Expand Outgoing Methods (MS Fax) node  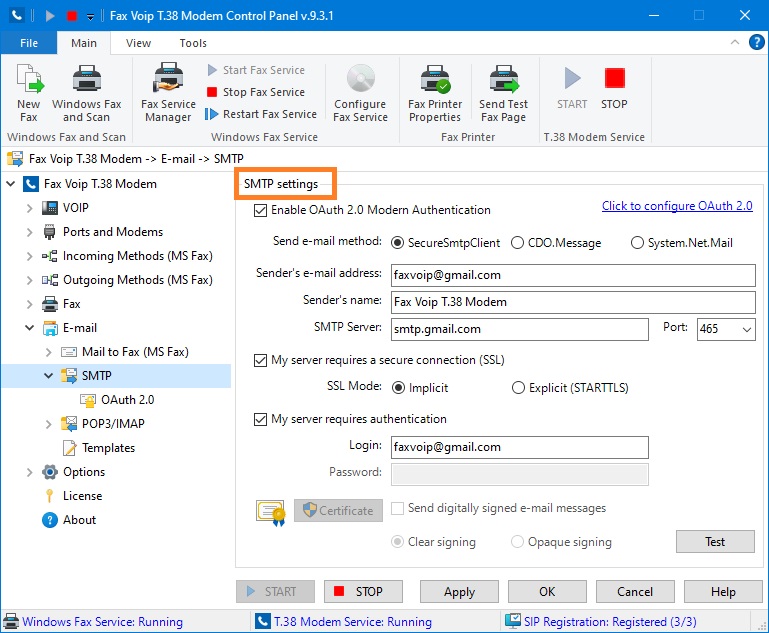tap(30, 280)
